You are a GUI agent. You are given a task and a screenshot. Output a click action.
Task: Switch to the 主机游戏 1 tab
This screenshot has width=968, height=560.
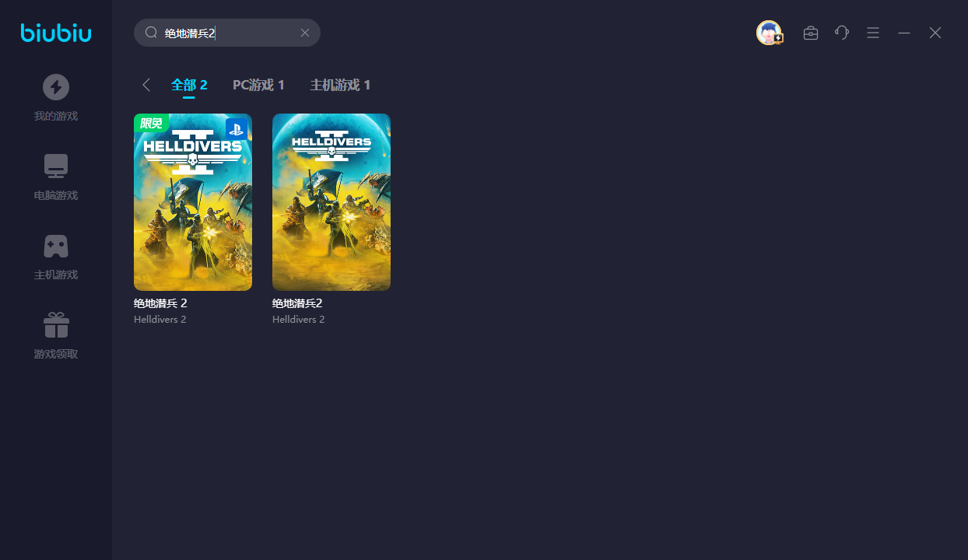pyautogui.click(x=340, y=85)
